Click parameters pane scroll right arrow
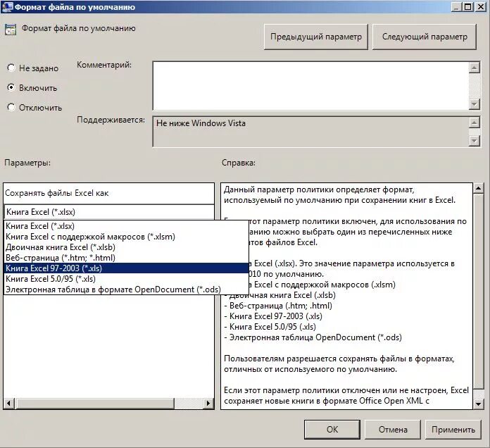This screenshot has width=490, height=448. 208,404
